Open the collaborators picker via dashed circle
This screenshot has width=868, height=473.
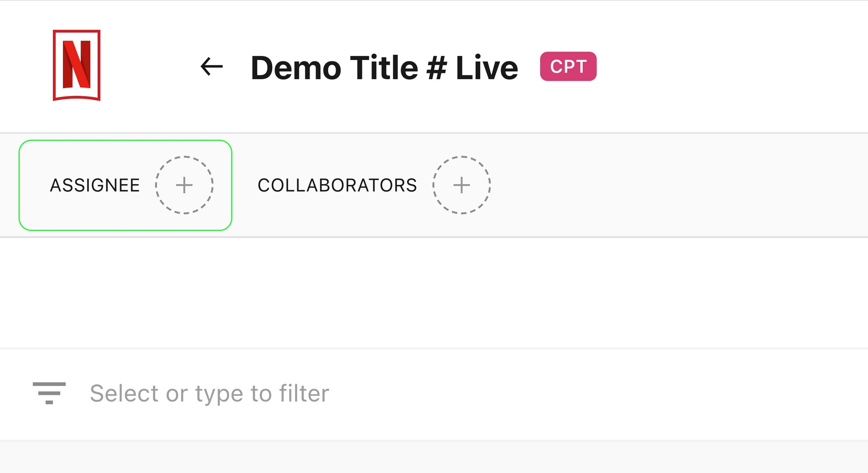click(461, 185)
